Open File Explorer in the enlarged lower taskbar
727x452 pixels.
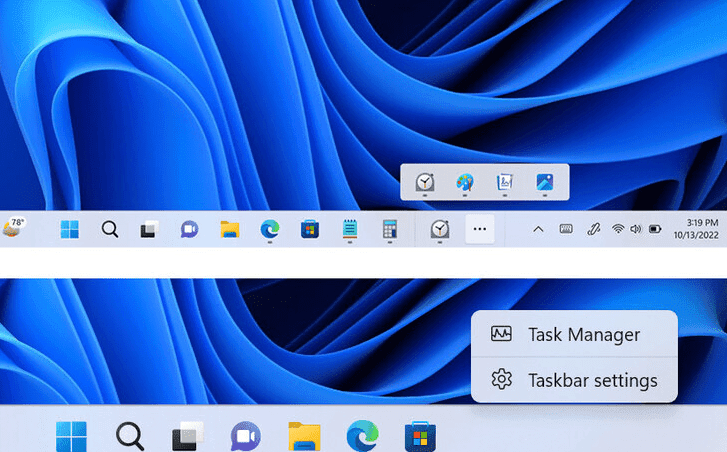pos(304,436)
